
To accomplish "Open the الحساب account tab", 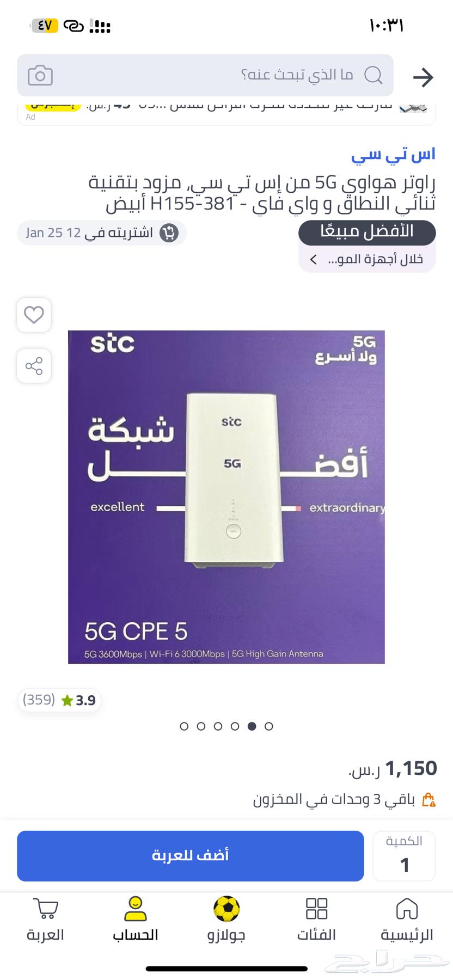I will click(135, 920).
